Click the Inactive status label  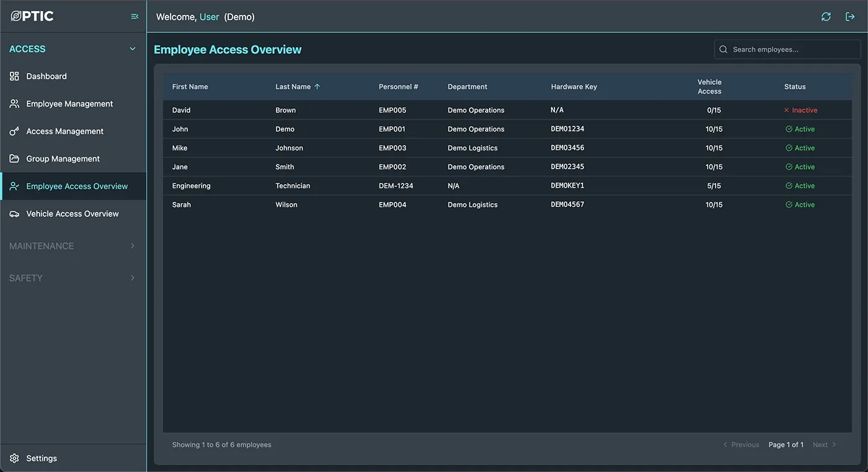tap(805, 110)
